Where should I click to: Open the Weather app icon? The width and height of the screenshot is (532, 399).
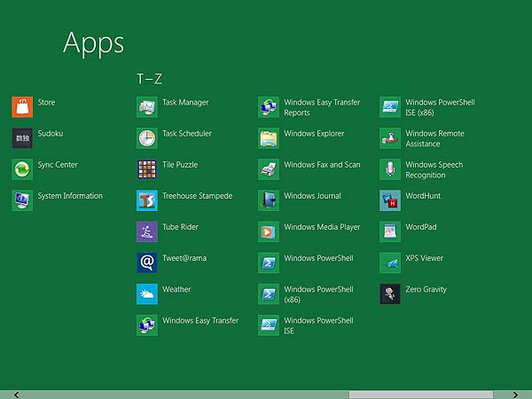pyautogui.click(x=147, y=293)
